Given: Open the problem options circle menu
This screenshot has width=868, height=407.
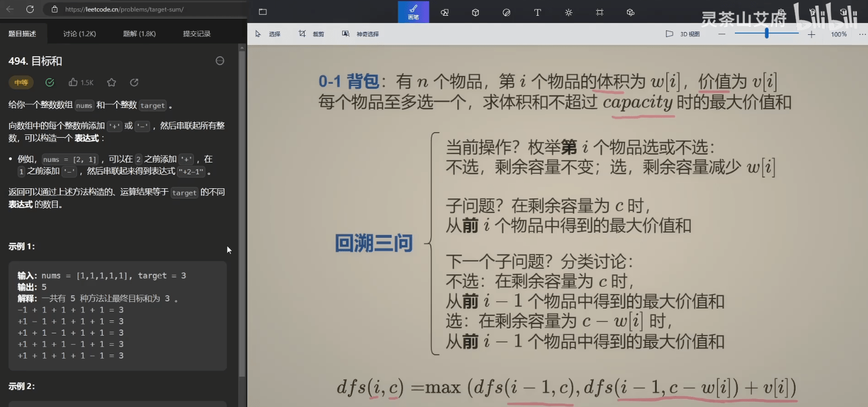Looking at the screenshot, I should [x=220, y=61].
